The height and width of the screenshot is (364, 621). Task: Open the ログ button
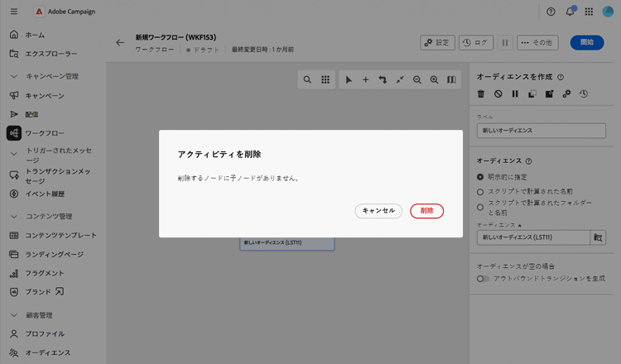pos(475,42)
